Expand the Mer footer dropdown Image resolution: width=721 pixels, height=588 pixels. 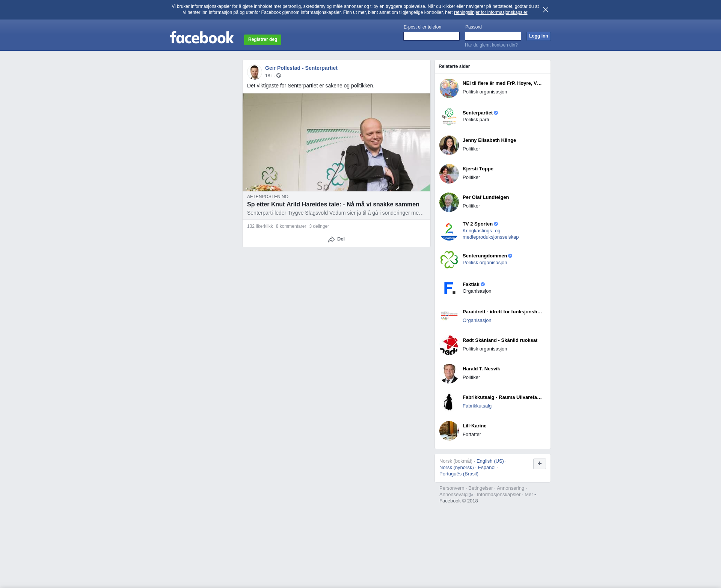tap(530, 495)
